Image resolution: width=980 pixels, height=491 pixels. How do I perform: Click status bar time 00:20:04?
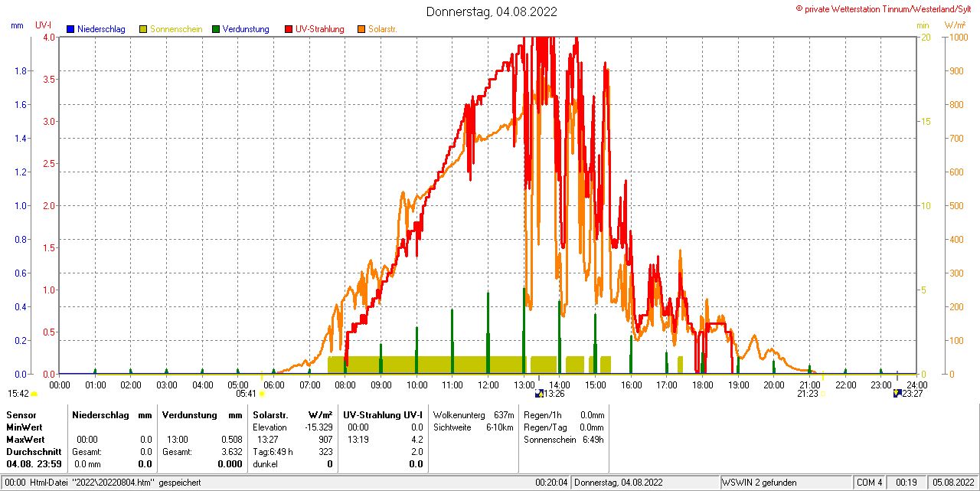(551, 483)
